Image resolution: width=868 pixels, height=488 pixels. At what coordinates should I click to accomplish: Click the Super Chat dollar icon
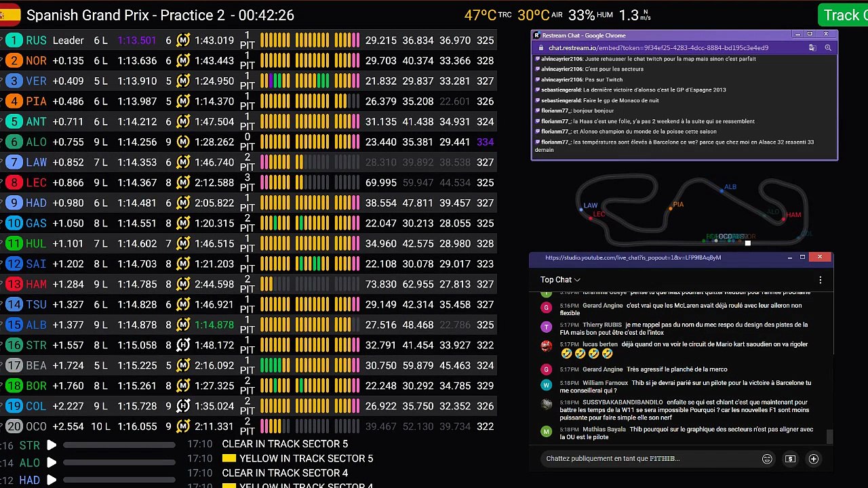click(790, 459)
